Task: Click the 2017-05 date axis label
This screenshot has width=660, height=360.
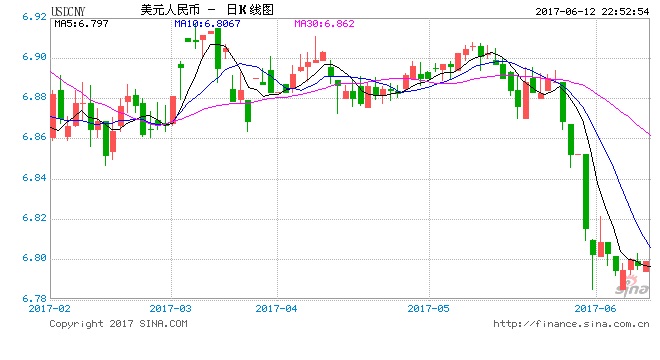Action: 428,309
